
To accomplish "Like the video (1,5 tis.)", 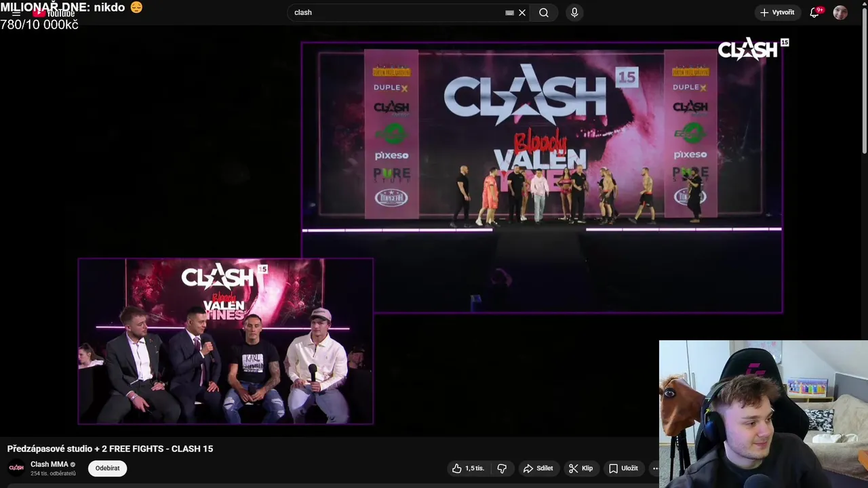I will coord(469,468).
